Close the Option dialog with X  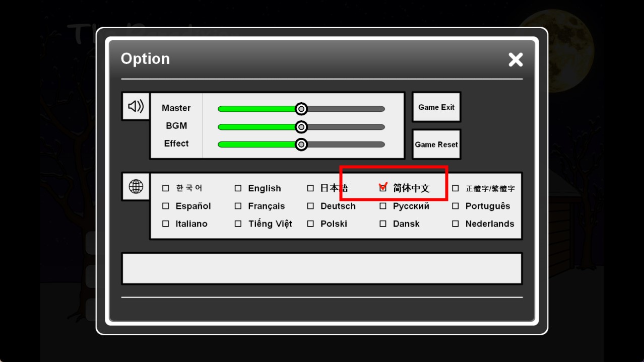click(516, 59)
